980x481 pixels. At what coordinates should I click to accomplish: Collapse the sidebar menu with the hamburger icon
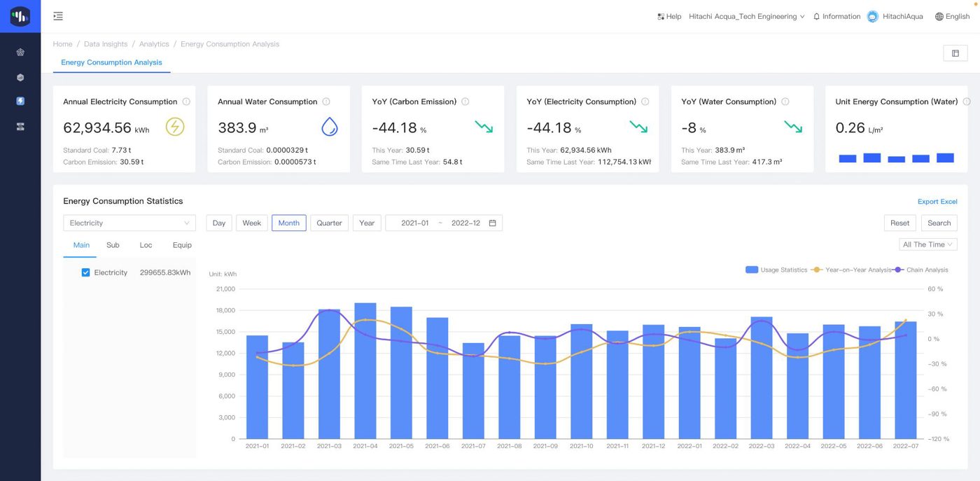click(58, 16)
